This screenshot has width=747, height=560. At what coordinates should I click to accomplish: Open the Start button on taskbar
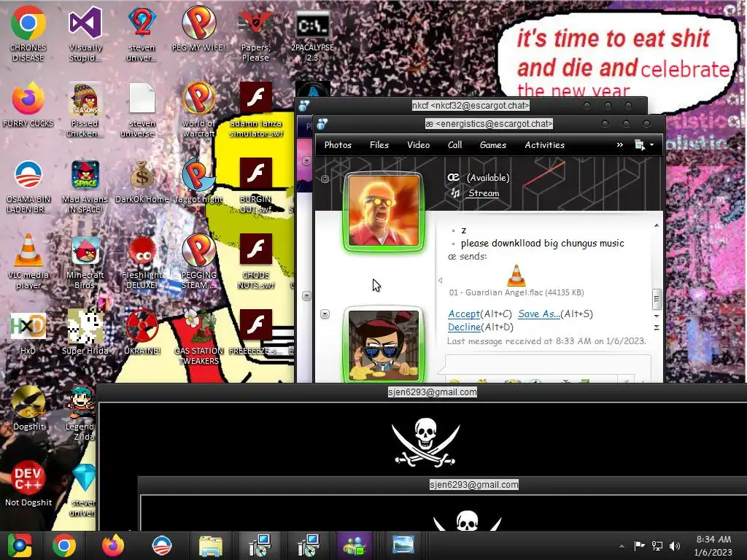[x=19, y=545]
